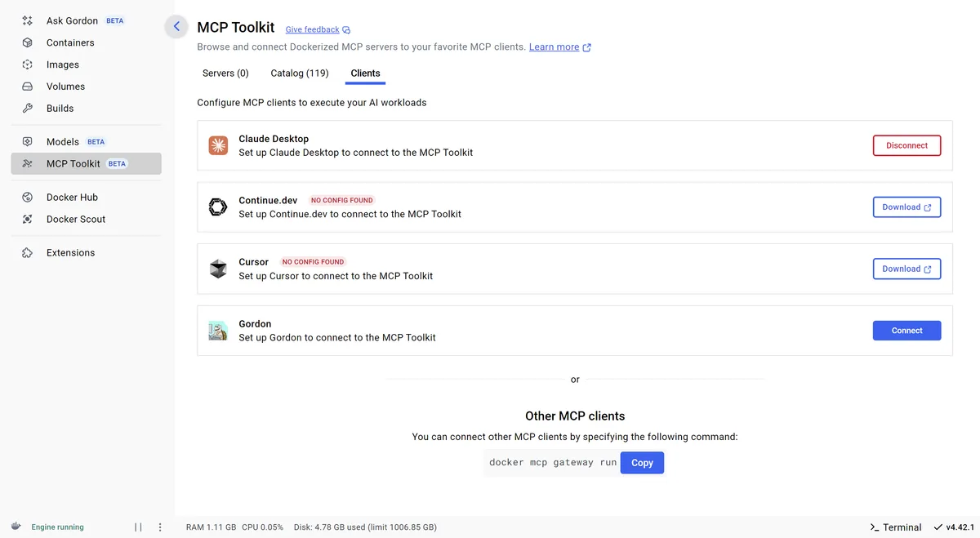Screen dimensions: 980x538
Task: Download the Cursor client
Action: tap(906, 269)
